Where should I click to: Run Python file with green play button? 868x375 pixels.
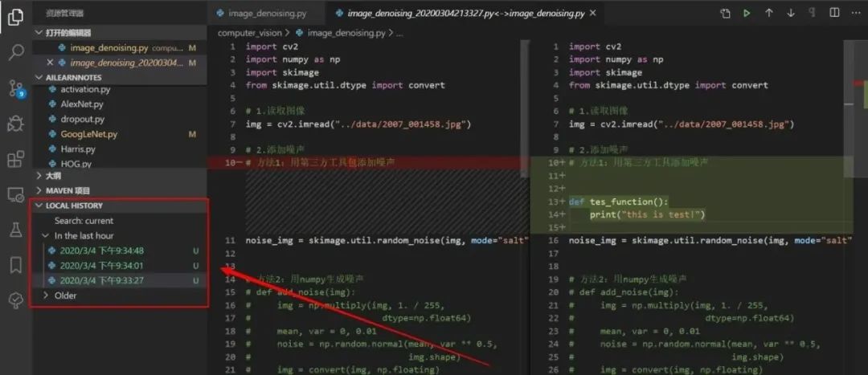(x=747, y=14)
